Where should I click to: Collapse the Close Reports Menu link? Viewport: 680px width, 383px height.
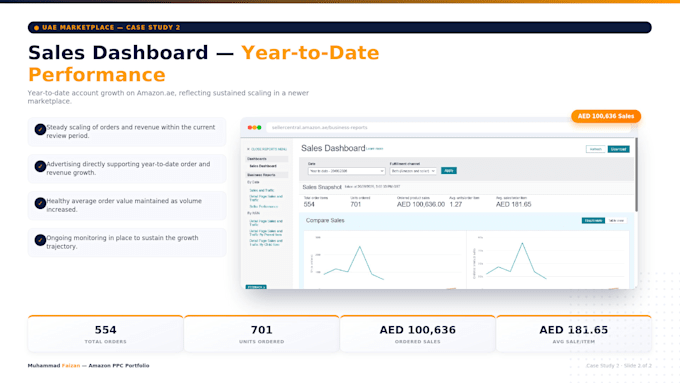[x=267, y=149]
